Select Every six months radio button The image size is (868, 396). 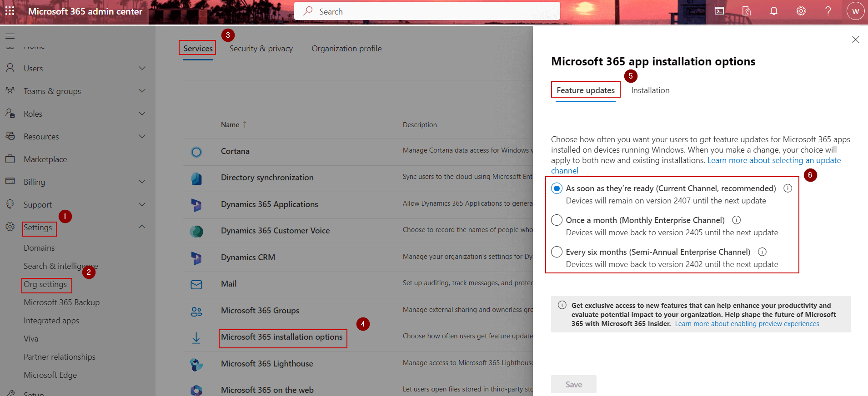coord(557,252)
